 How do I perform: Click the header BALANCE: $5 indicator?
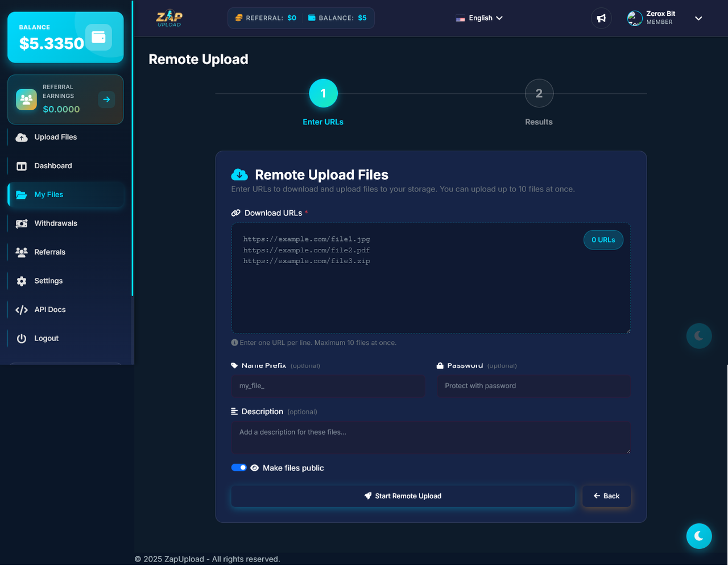337,18
